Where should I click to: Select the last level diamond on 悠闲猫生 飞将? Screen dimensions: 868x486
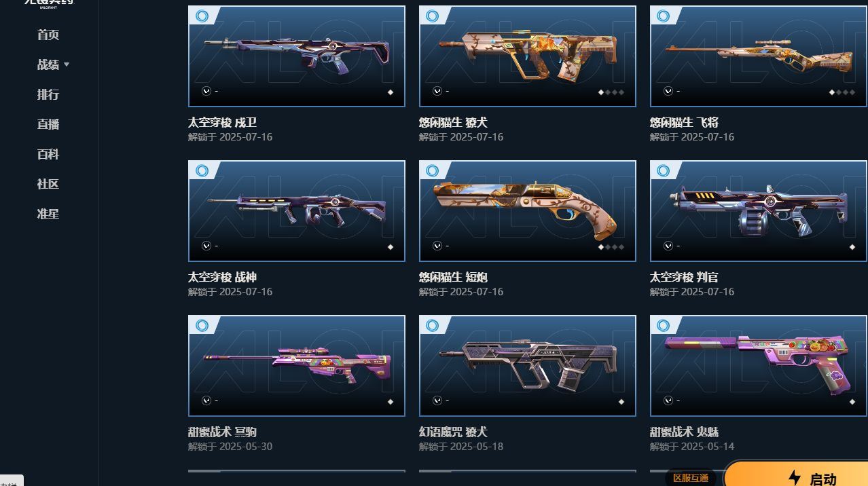(852, 92)
